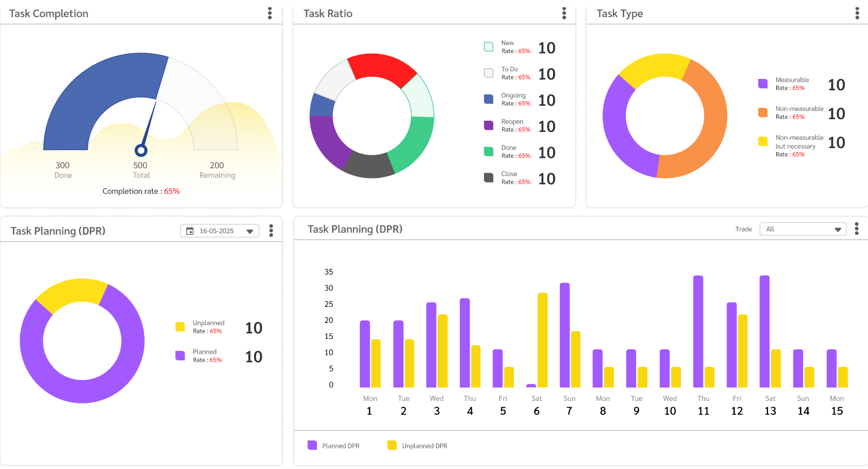The height and width of the screenshot is (469, 868).
Task: Click calendar icon in date picker
Action: pyautogui.click(x=190, y=231)
